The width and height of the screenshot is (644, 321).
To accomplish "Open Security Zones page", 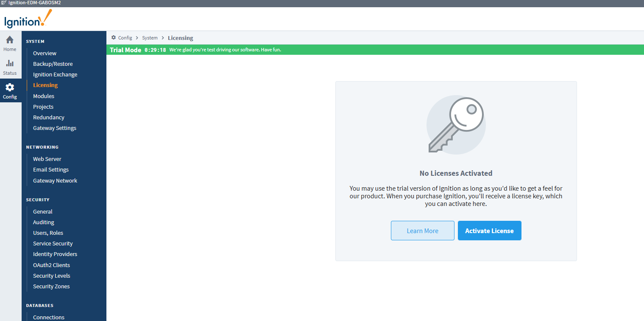I will pos(51,286).
